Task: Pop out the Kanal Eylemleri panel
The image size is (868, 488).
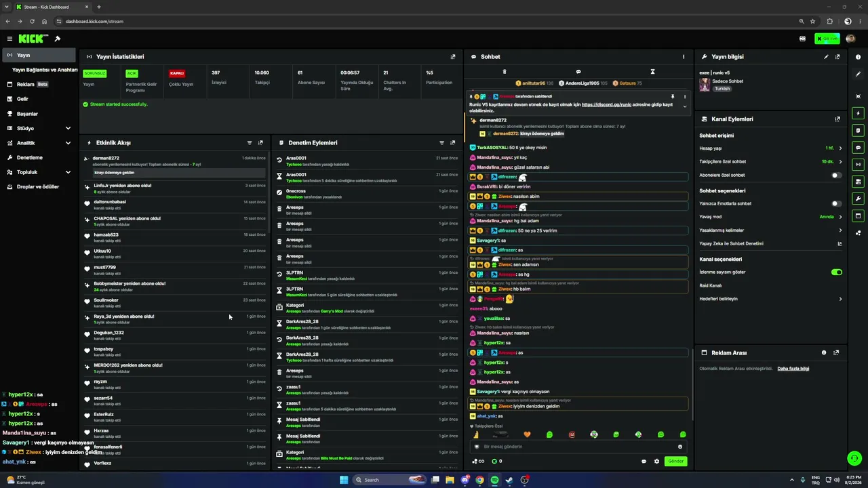Action: (837, 119)
